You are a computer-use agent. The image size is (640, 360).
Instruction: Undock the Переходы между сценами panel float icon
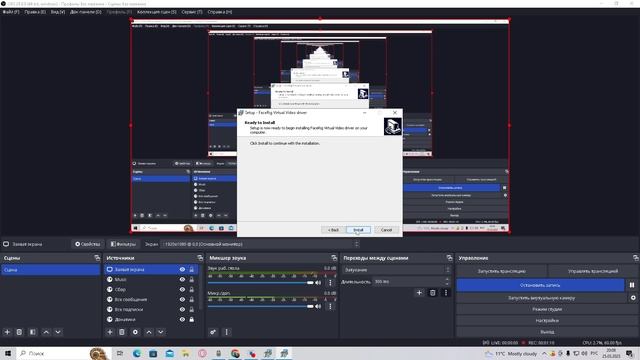449,258
